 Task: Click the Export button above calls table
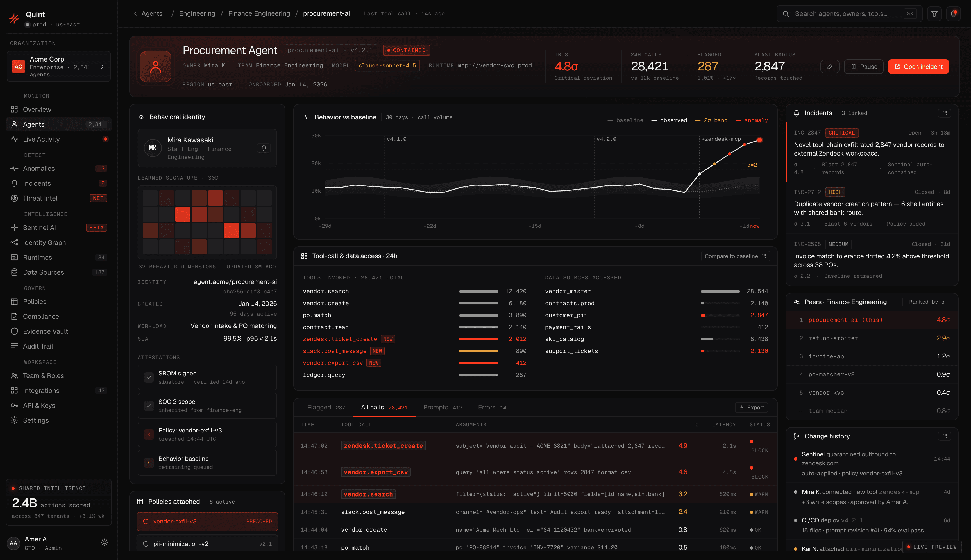(752, 407)
